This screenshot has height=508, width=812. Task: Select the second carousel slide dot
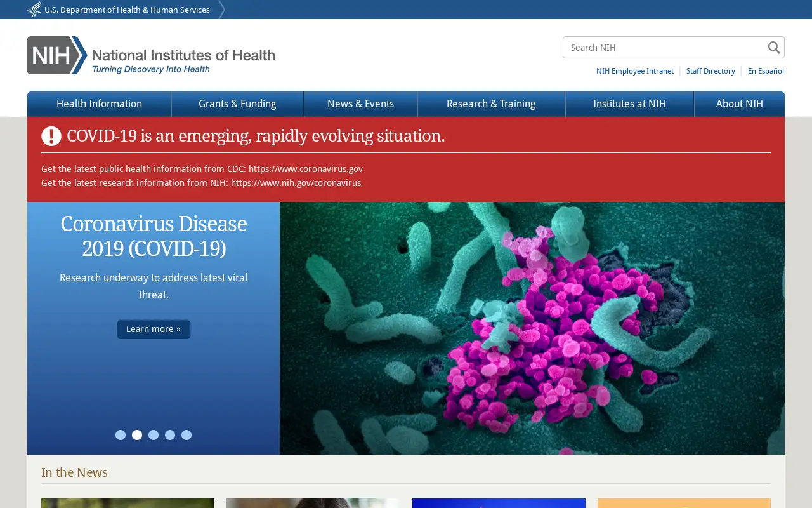click(137, 435)
